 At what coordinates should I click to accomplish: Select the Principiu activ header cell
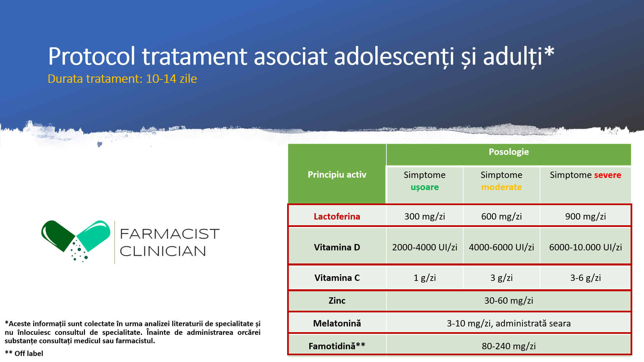(337, 175)
